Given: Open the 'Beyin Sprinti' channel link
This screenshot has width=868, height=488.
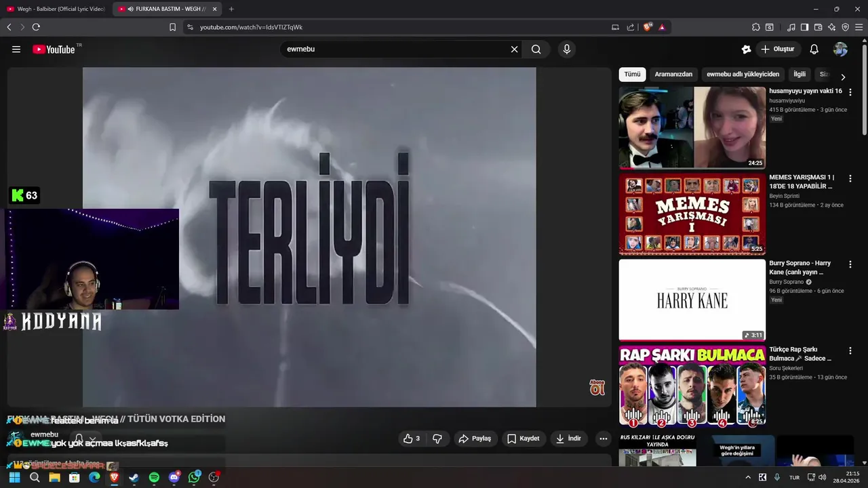Looking at the screenshot, I should tap(784, 196).
